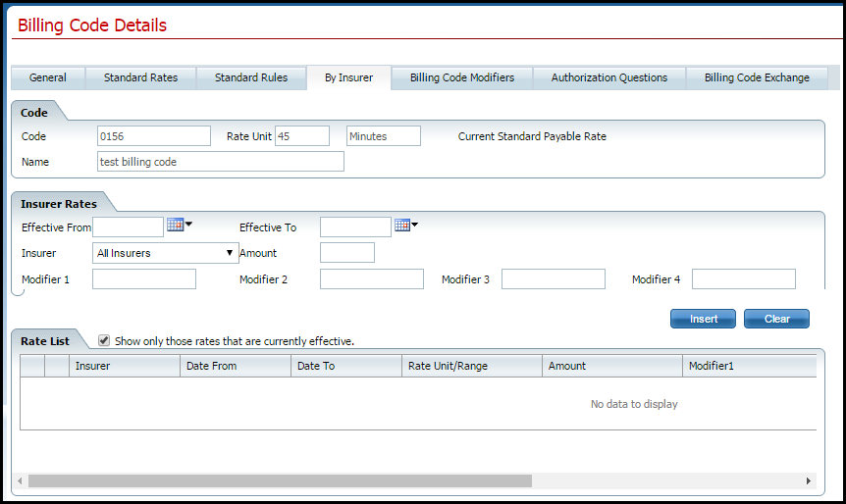Go to Billing Code Modifiers tab
846x504 pixels.
click(x=461, y=77)
